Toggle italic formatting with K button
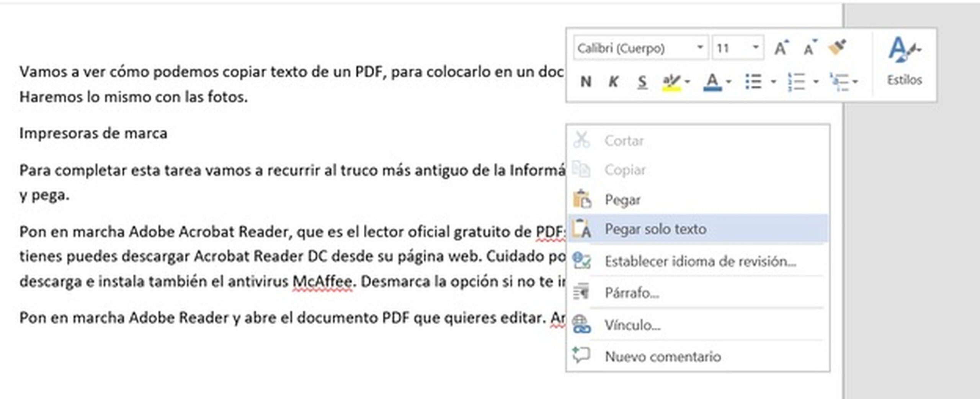This screenshot has width=980, height=399. pos(614,82)
